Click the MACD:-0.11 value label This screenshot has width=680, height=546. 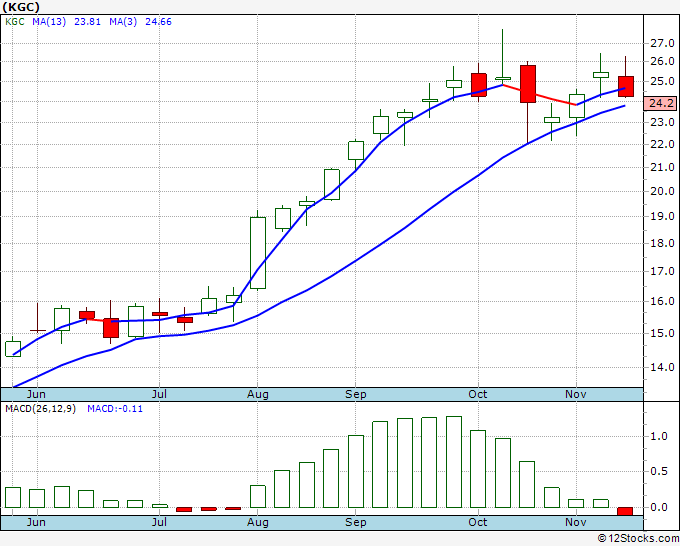[x=115, y=409]
